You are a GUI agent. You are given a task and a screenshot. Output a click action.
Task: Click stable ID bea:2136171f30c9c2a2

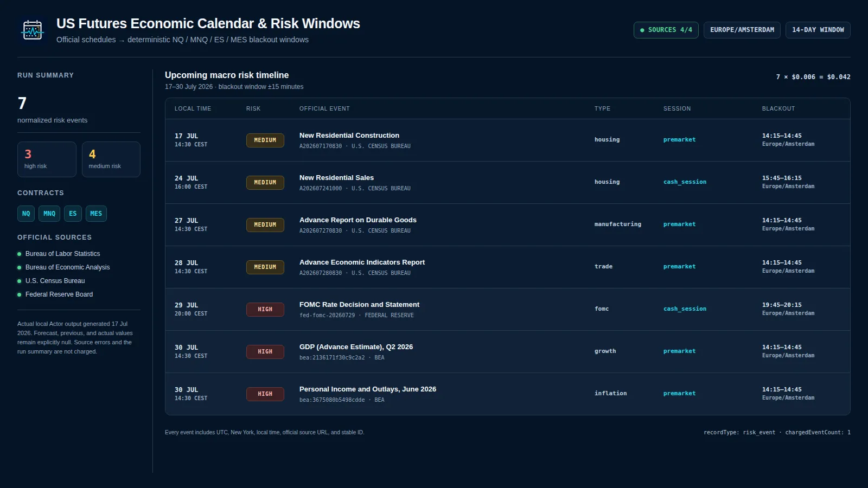coord(332,358)
